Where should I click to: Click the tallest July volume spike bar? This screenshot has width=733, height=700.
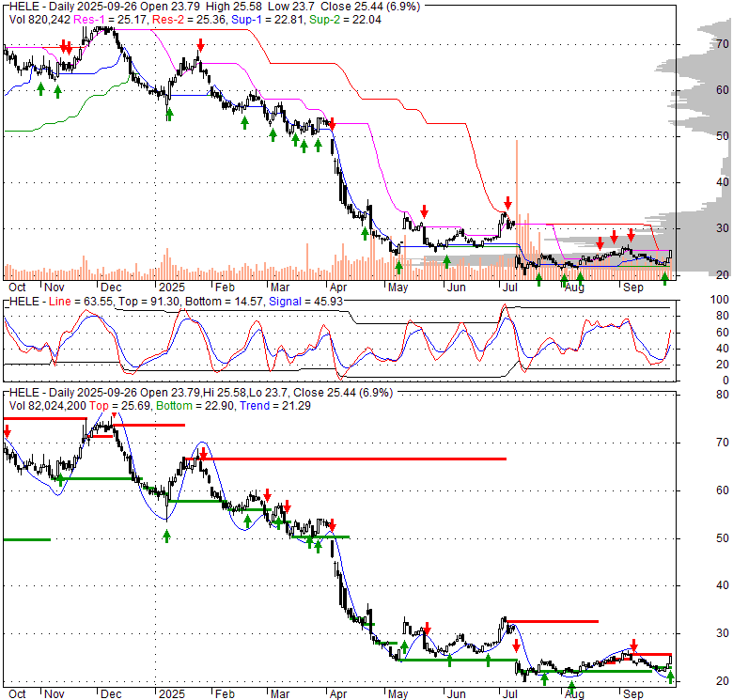517,210
